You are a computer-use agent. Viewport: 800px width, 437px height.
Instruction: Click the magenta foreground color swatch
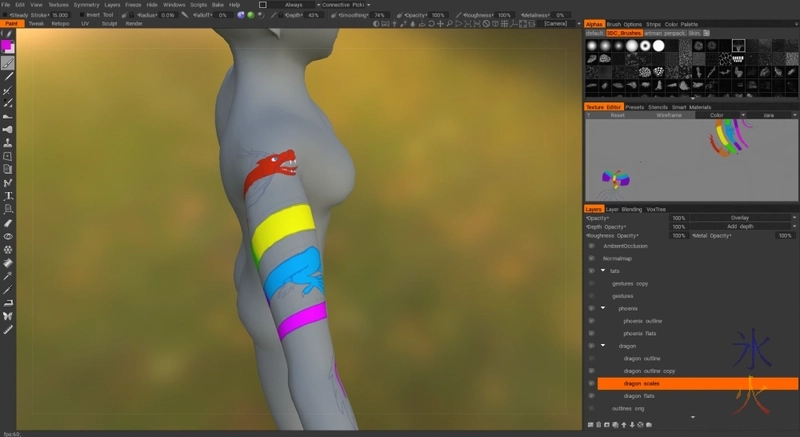(x=7, y=46)
